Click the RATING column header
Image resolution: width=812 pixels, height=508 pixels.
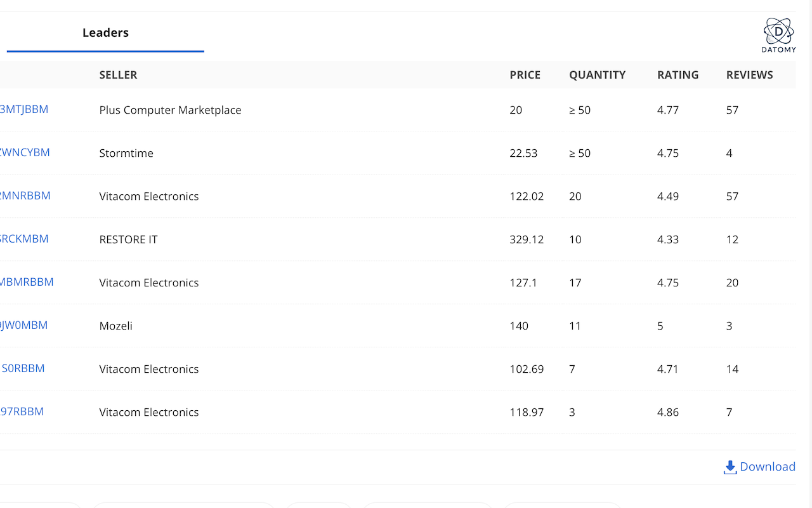coord(678,75)
